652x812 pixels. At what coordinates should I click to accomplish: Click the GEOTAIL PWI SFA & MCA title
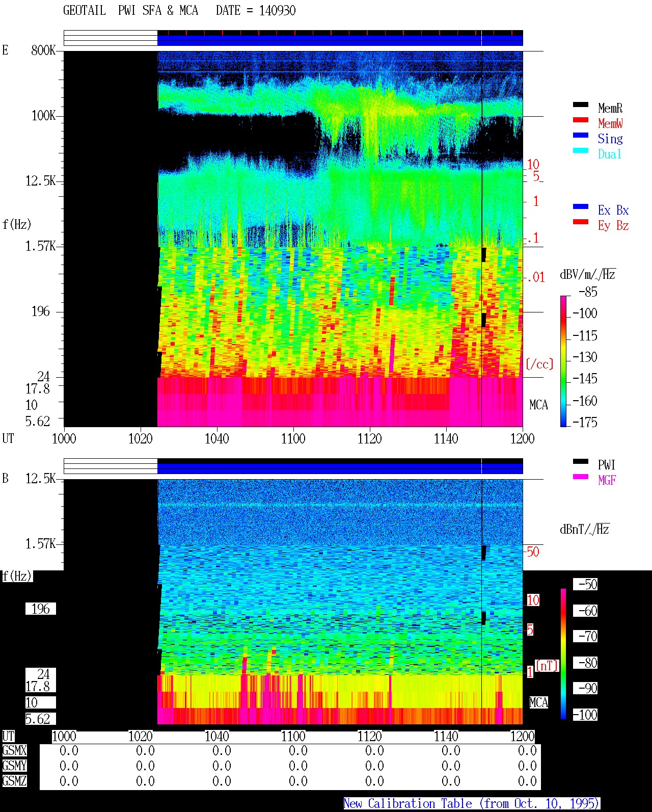(x=130, y=11)
